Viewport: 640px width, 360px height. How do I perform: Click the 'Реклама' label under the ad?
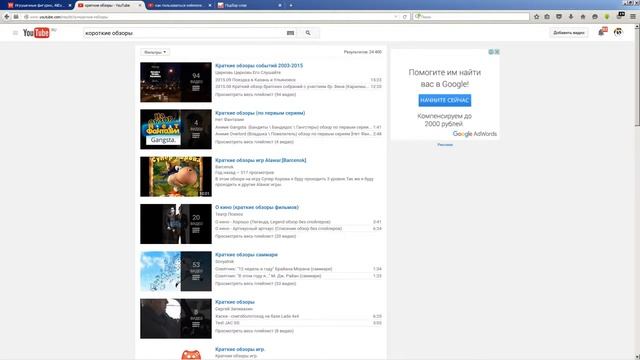(445, 145)
